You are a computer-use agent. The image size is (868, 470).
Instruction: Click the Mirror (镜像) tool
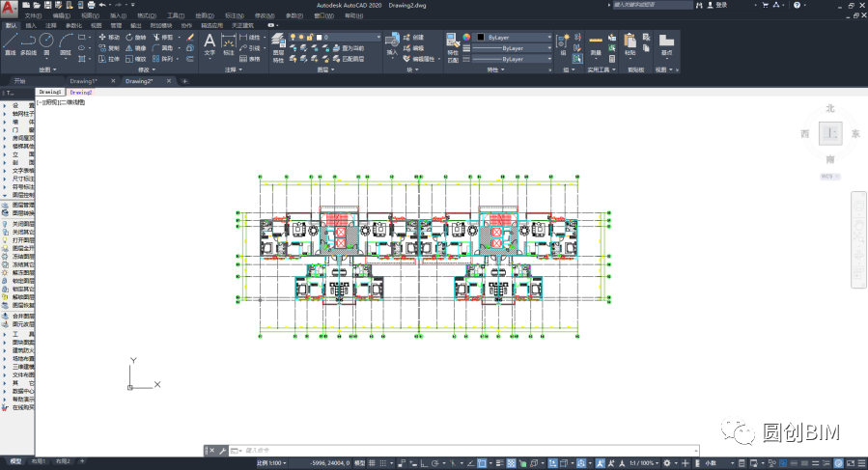click(135, 48)
